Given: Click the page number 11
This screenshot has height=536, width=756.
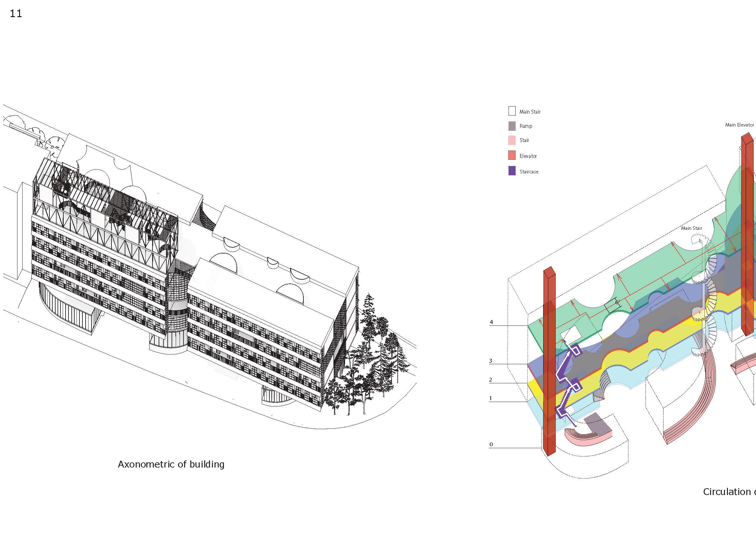Looking at the screenshot, I should click(16, 14).
